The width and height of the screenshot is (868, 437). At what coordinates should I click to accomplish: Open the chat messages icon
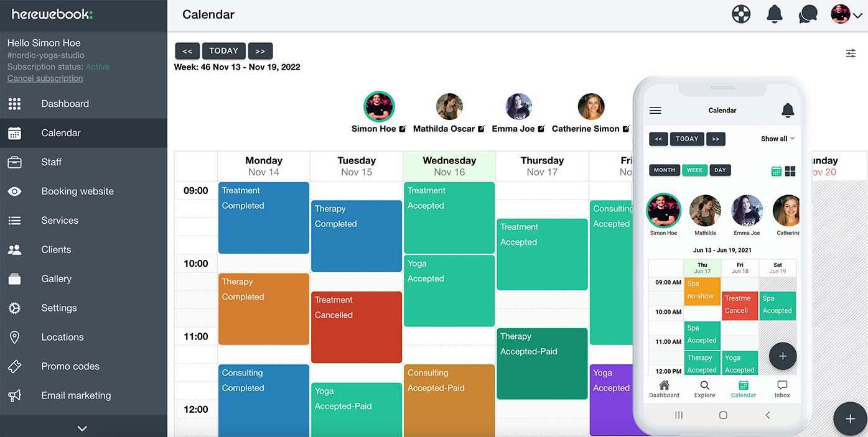point(808,14)
